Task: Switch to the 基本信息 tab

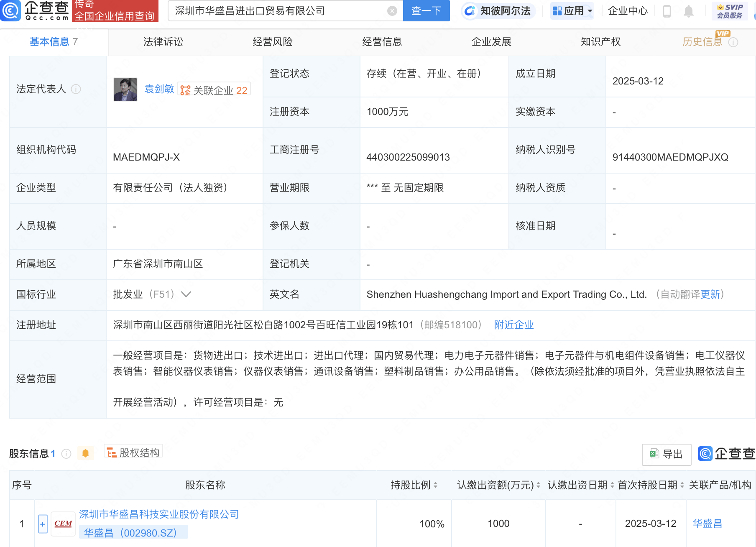Action: click(x=54, y=42)
